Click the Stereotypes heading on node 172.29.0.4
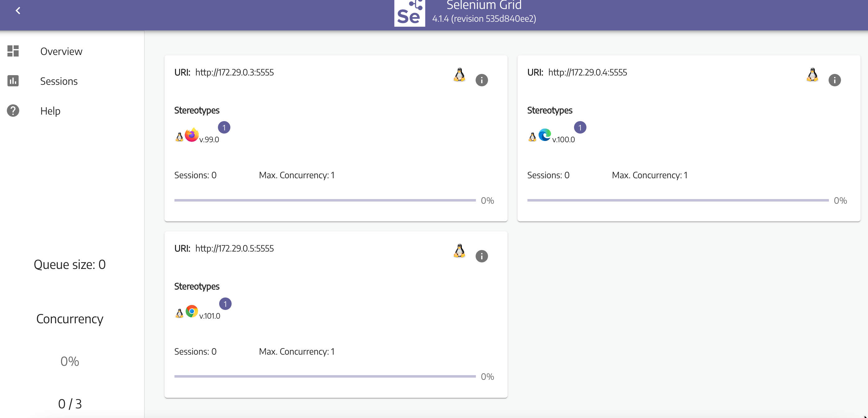Viewport: 868px width, 418px height. (549, 111)
